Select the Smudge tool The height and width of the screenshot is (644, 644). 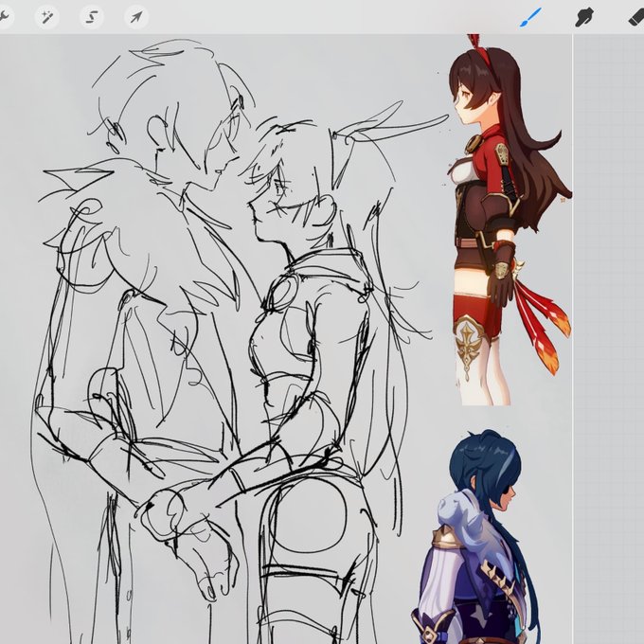(584, 17)
